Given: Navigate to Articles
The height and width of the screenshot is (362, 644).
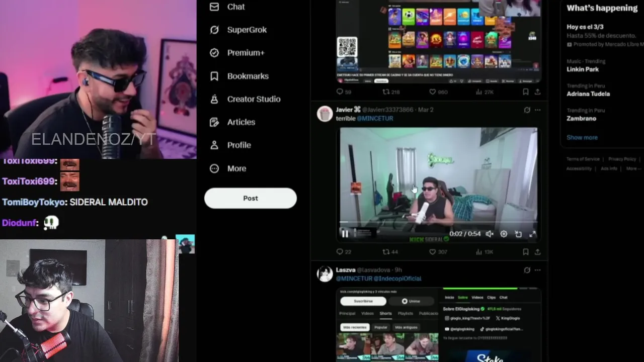Looking at the screenshot, I should pyautogui.click(x=241, y=122).
